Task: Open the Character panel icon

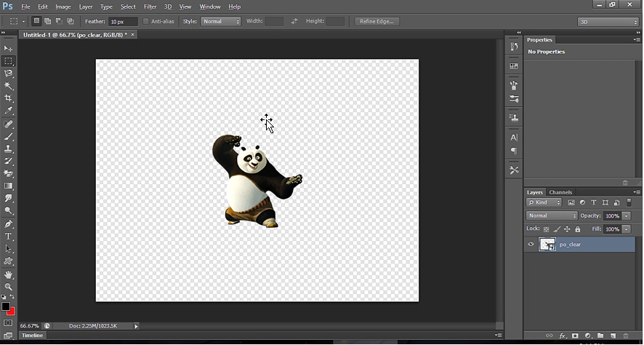Action: 514,138
